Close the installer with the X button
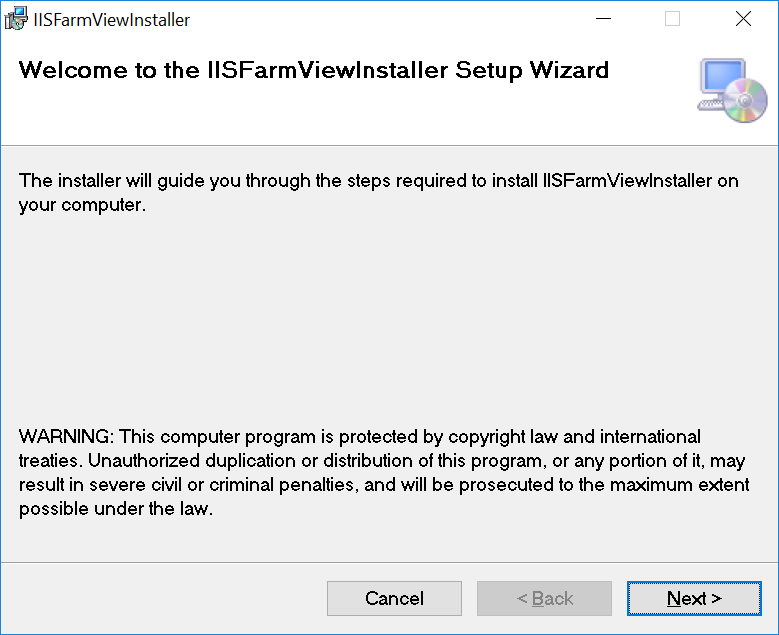 pos(743,19)
